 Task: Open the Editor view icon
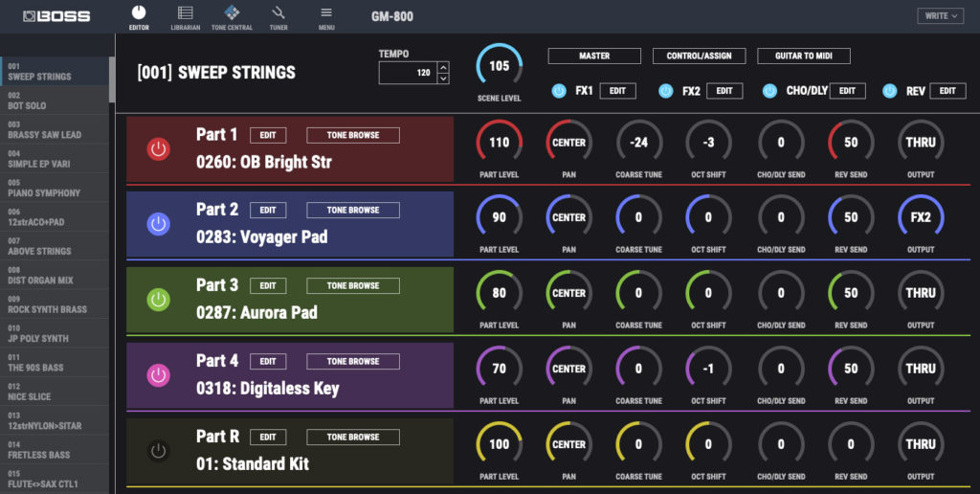click(139, 12)
